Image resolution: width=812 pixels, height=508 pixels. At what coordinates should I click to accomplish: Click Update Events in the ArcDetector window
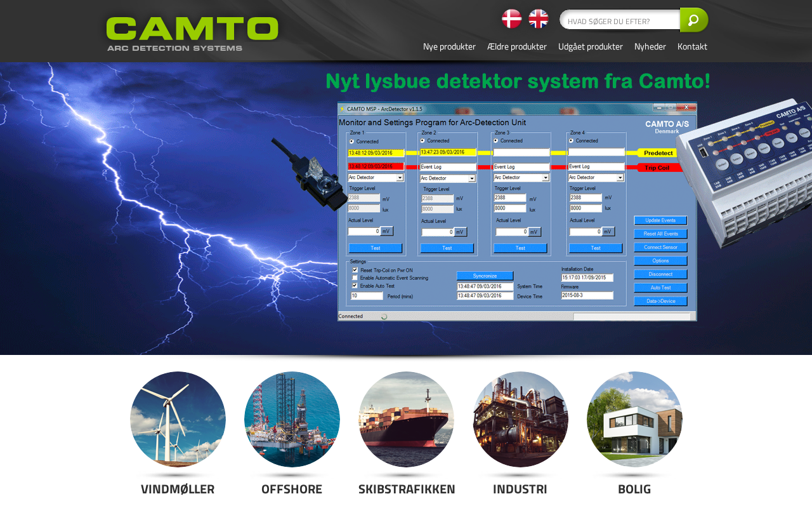(x=660, y=220)
